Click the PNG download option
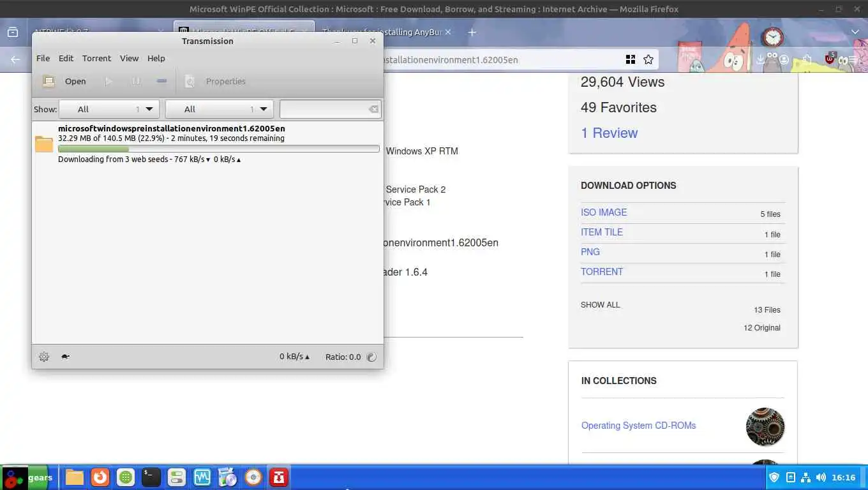The height and width of the screenshot is (490, 868). tap(590, 252)
